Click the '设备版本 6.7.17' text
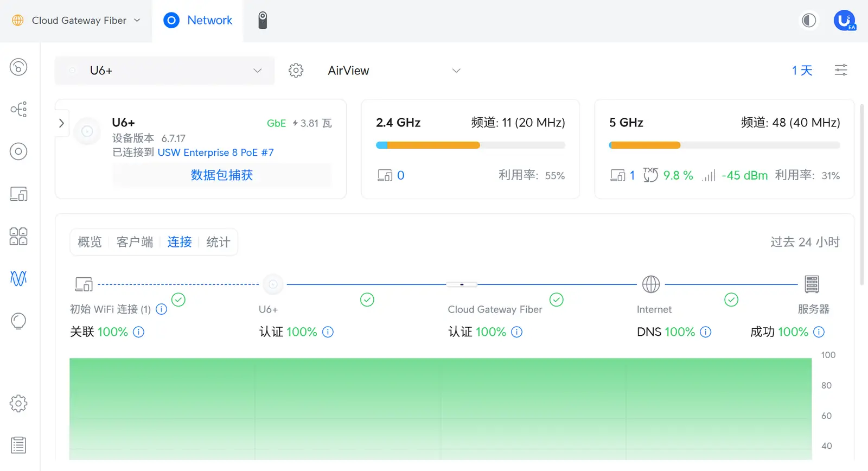The image size is (868, 471). 149,138
